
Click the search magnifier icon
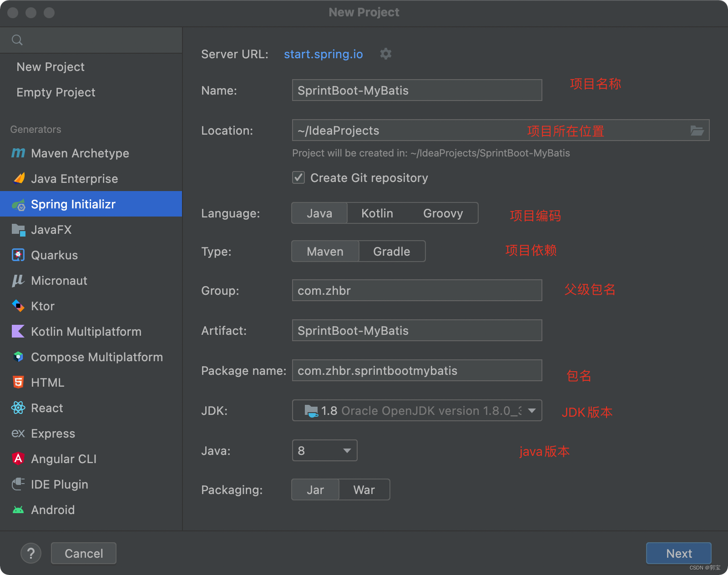coord(17,40)
